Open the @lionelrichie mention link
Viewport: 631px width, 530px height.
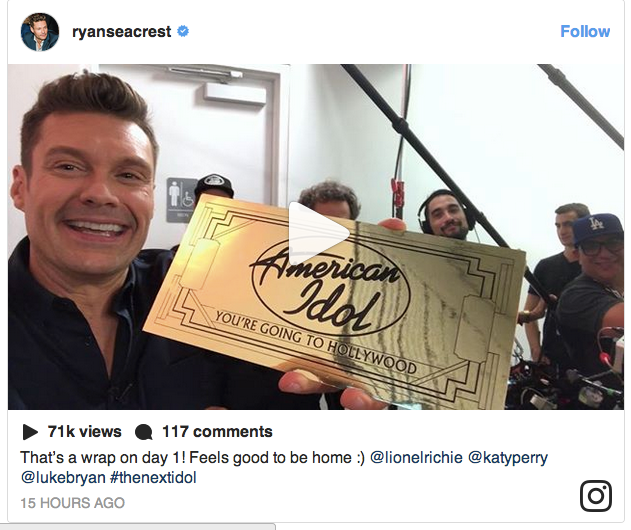416,458
